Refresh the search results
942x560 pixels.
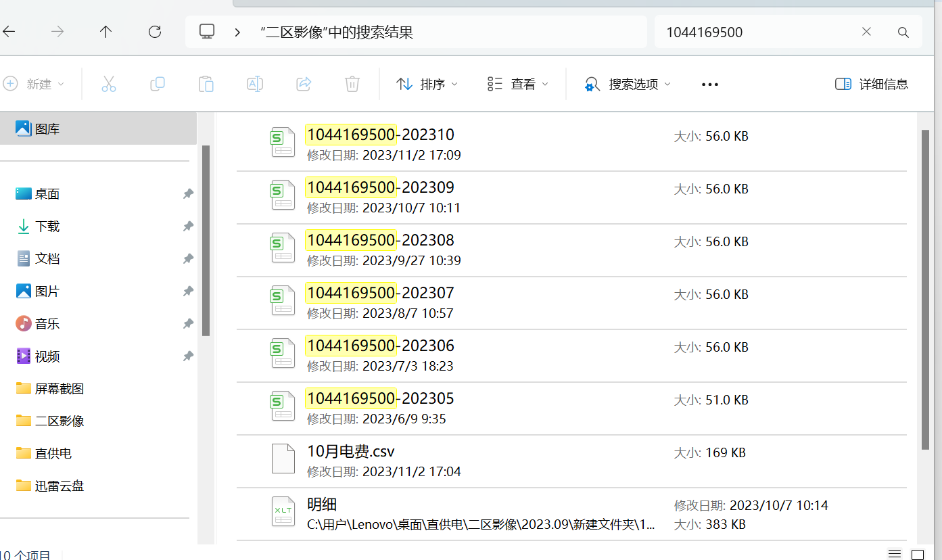(154, 32)
